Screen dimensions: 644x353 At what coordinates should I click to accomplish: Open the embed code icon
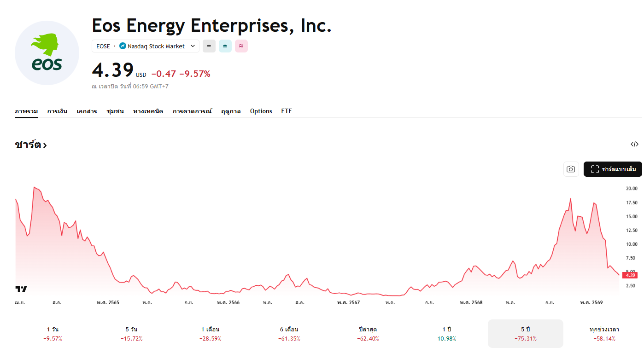(634, 145)
